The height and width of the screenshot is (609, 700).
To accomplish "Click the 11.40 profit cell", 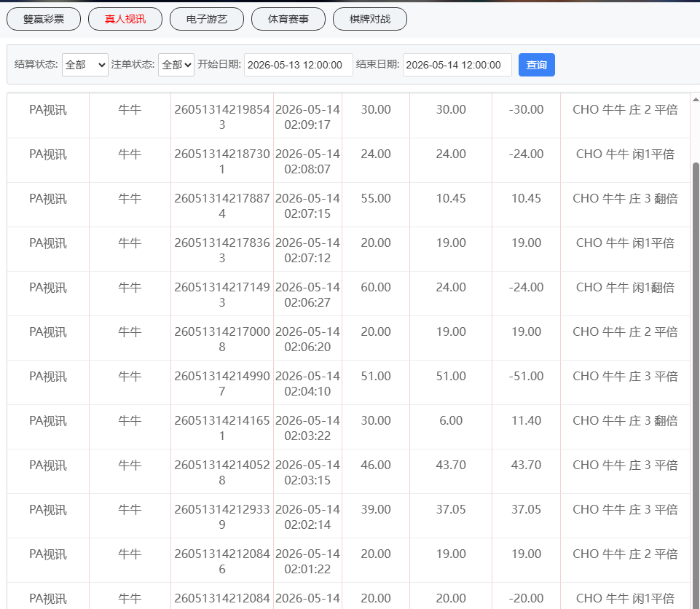I will tap(527, 420).
